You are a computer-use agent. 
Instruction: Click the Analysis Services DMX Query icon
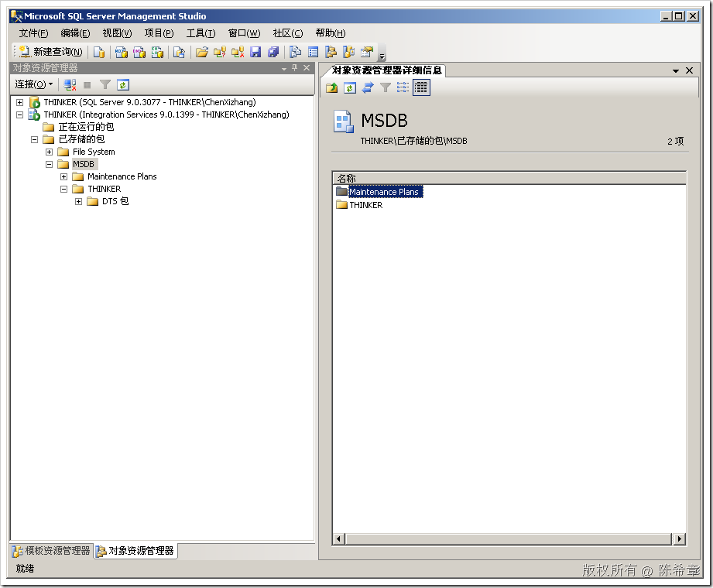pyautogui.click(x=139, y=53)
